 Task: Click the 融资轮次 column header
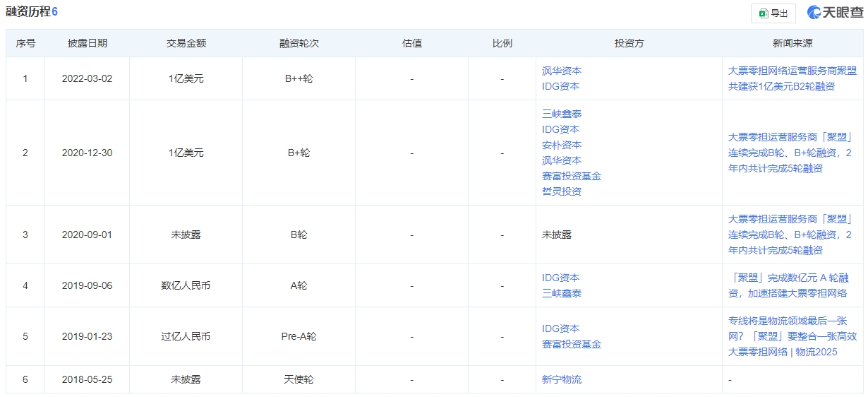tap(299, 43)
